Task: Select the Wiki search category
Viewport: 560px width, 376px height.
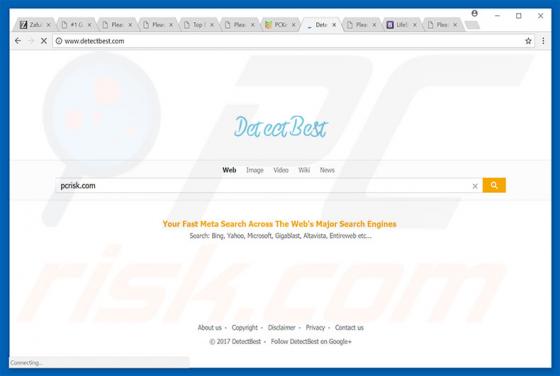Action: [304, 170]
